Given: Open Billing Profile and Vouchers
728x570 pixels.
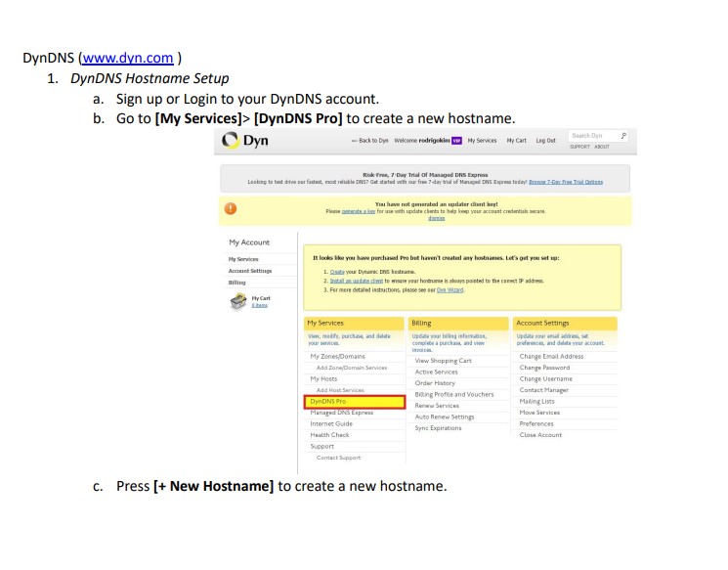Looking at the screenshot, I should click(454, 394).
